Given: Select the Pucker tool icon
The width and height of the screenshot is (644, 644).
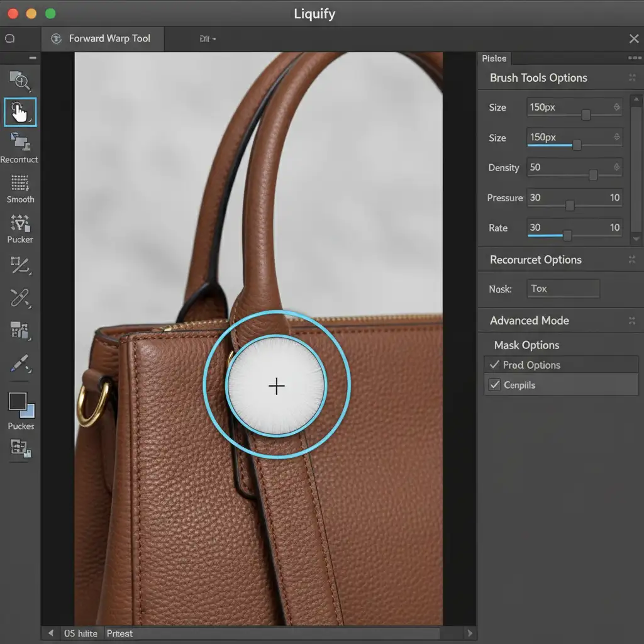Looking at the screenshot, I should (20, 223).
